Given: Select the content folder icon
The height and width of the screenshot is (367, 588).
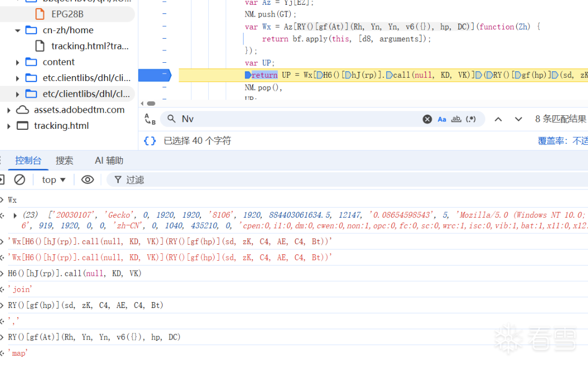Looking at the screenshot, I should click(31, 62).
